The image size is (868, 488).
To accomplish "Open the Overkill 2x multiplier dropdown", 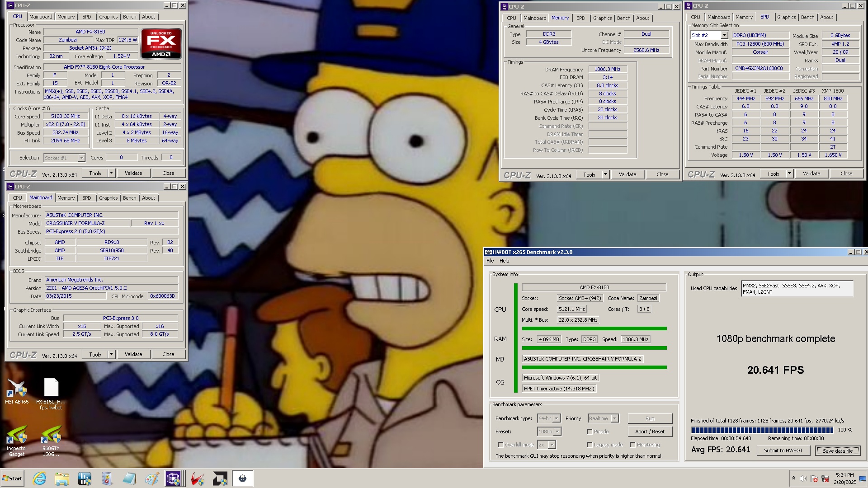I will [x=546, y=445].
